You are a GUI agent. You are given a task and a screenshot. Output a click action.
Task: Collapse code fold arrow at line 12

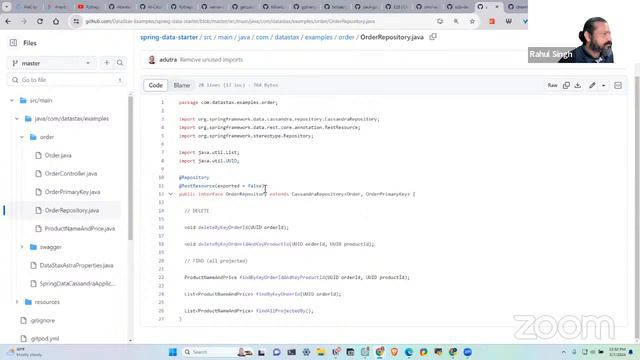[171, 194]
